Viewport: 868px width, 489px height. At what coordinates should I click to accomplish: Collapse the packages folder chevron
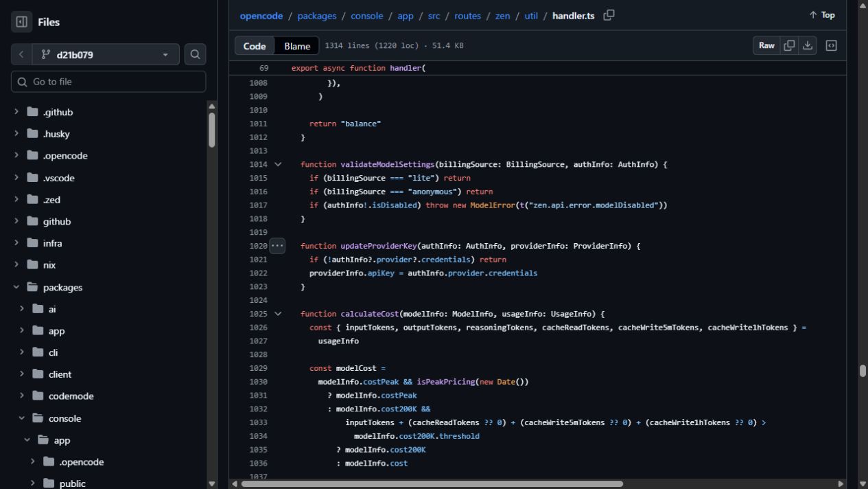coord(16,287)
